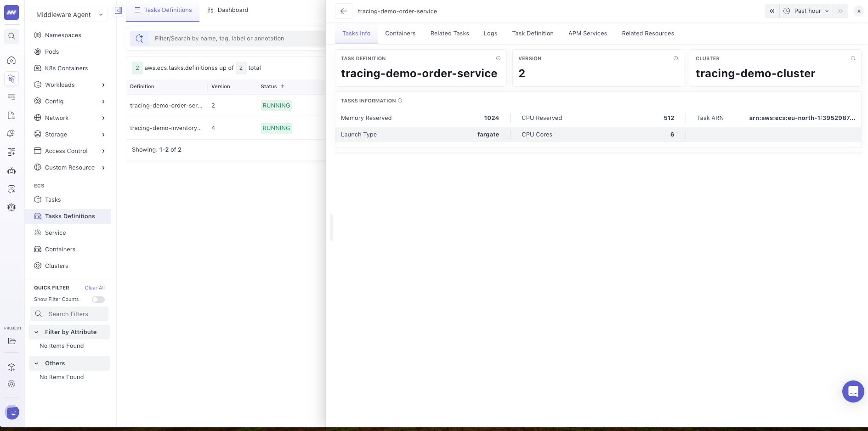Open the Task Definition tab
The width and height of the screenshot is (868, 431).
pyautogui.click(x=533, y=34)
